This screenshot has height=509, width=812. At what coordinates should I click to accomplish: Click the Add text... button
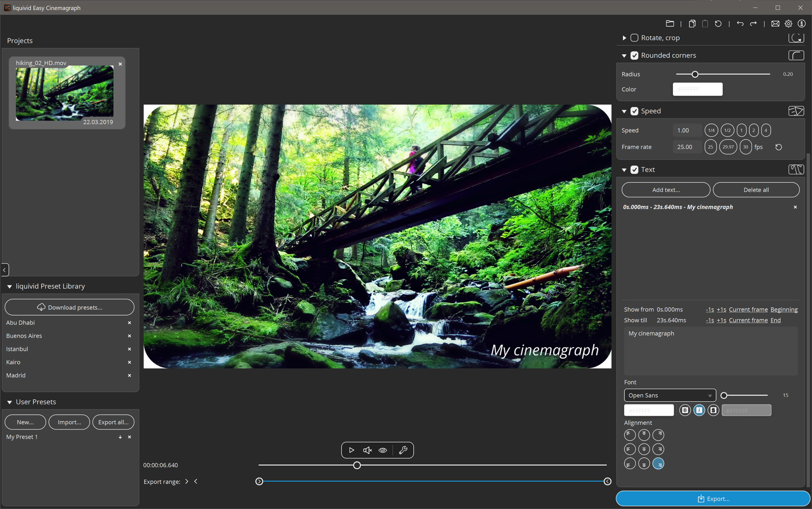tap(665, 190)
